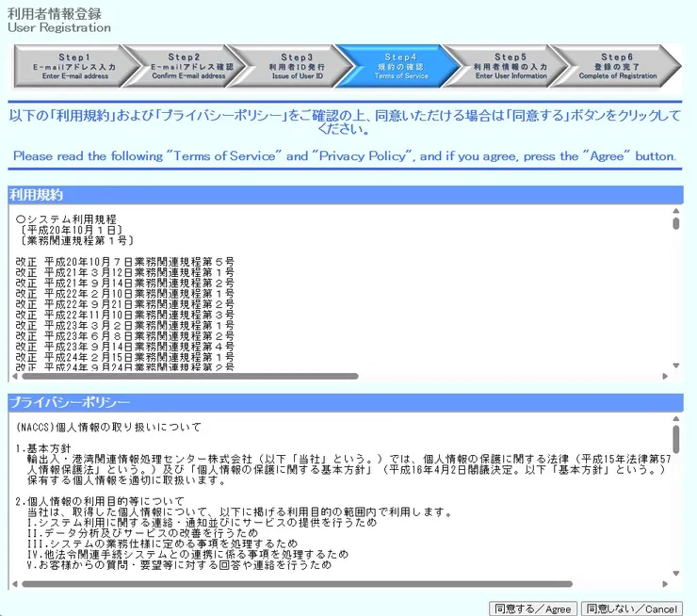Screen dimensions: 697x616
Task: Select Step2 Confirm E-mail address step
Action: (188, 66)
